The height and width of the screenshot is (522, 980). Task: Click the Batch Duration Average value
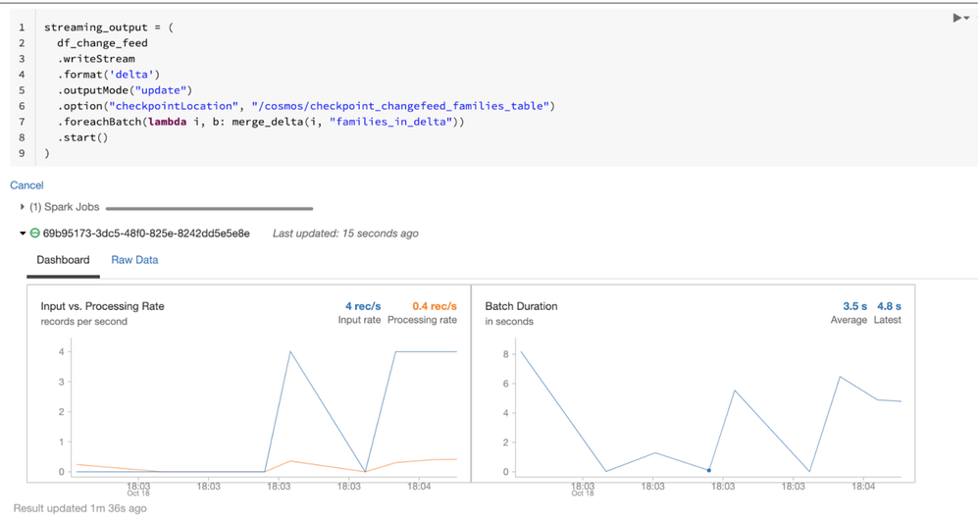pyautogui.click(x=854, y=306)
